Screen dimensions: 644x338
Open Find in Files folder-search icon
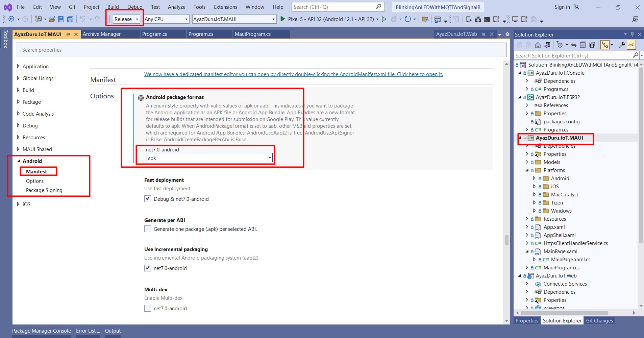(x=425, y=19)
